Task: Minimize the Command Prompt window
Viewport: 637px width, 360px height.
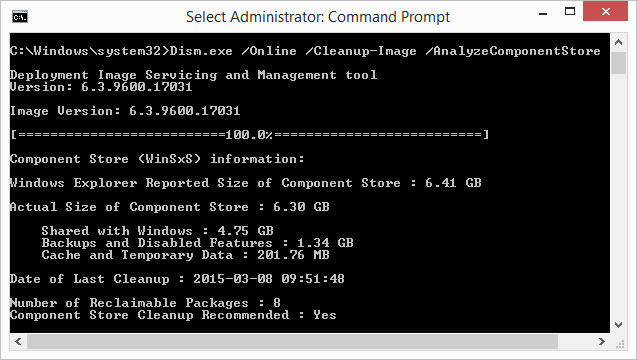Action: pos(543,14)
